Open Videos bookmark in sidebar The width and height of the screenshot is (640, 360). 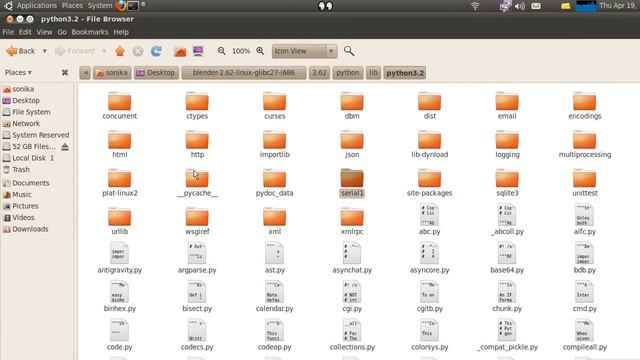click(x=19, y=218)
